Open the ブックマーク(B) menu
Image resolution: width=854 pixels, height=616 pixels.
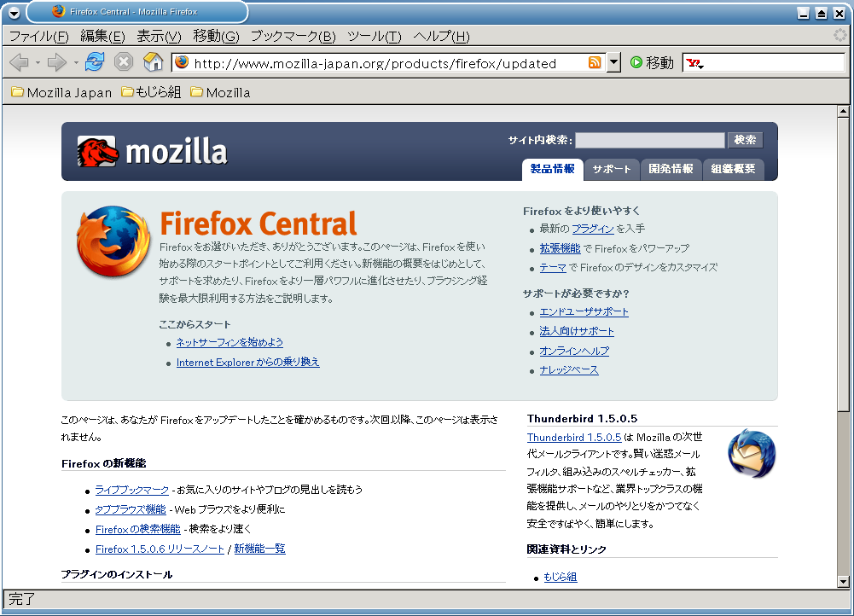293,37
